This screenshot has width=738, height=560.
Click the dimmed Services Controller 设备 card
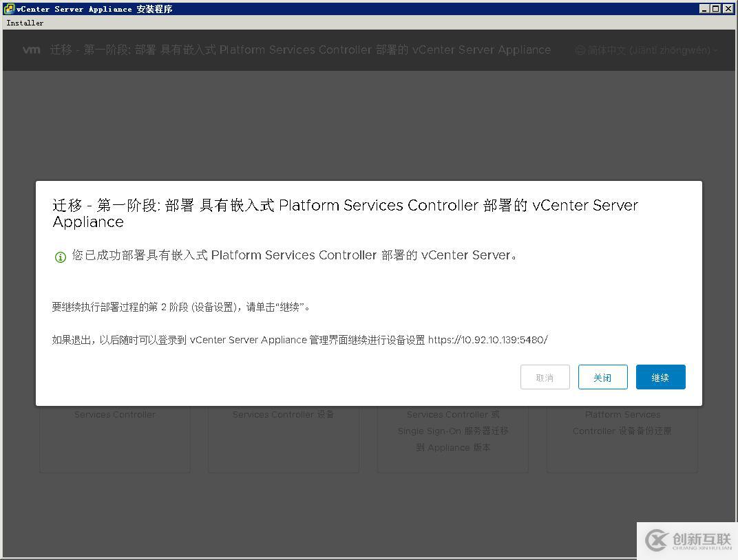(x=284, y=438)
